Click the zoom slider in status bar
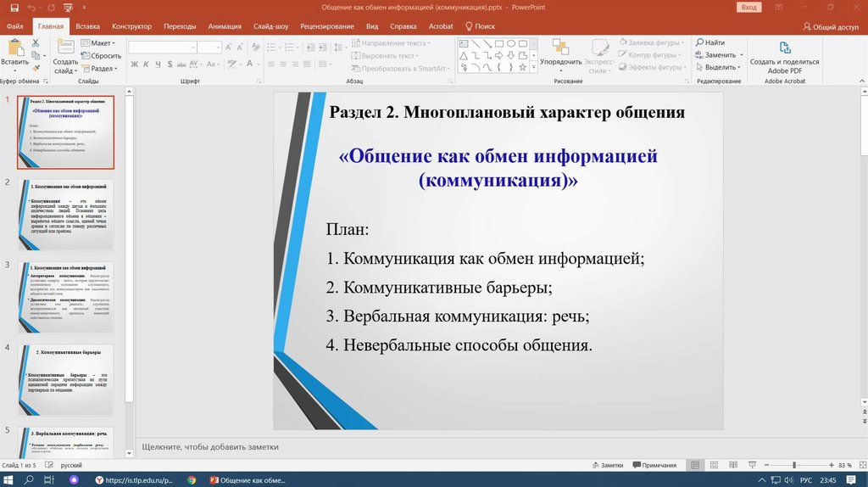 [x=794, y=465]
